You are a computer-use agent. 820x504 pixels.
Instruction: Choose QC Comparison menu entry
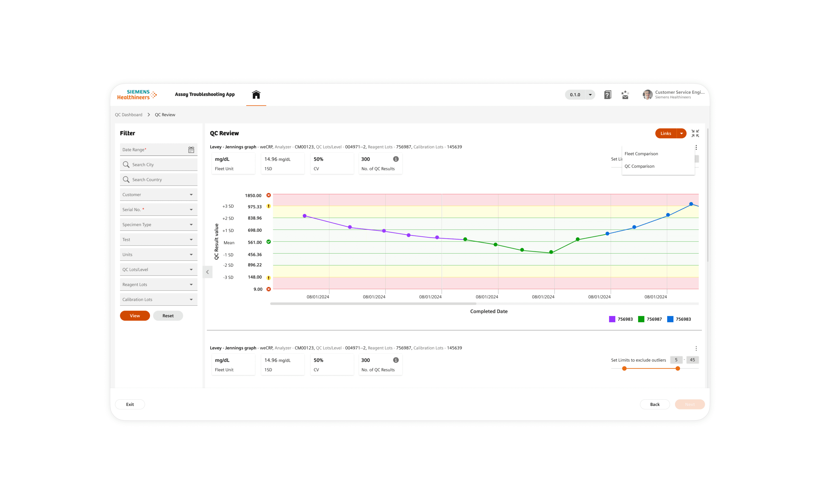639,166
